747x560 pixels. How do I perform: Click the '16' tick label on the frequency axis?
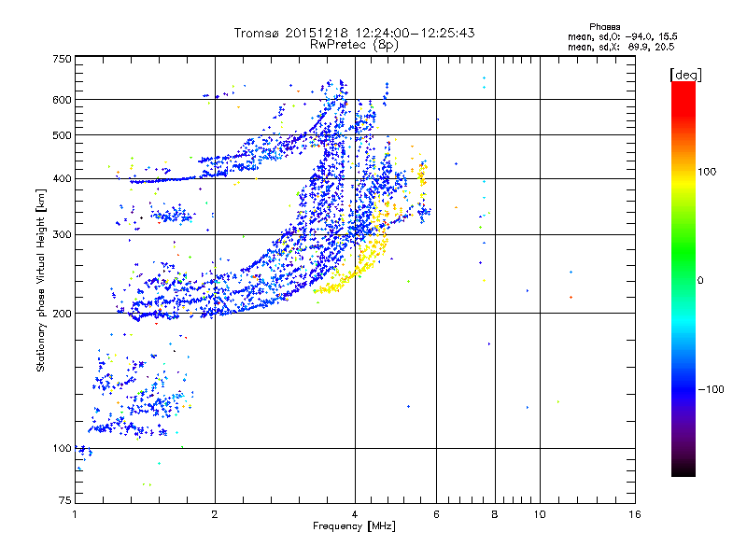635,514
